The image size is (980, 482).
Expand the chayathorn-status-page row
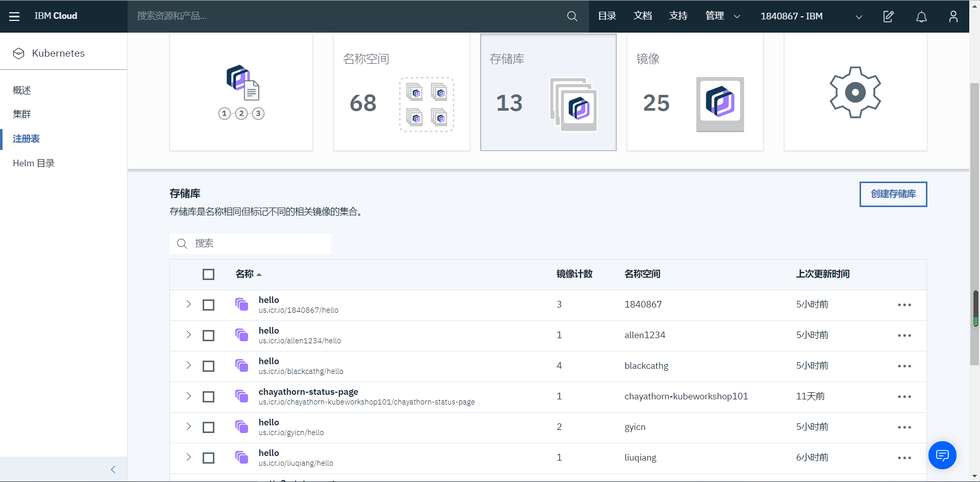click(188, 396)
